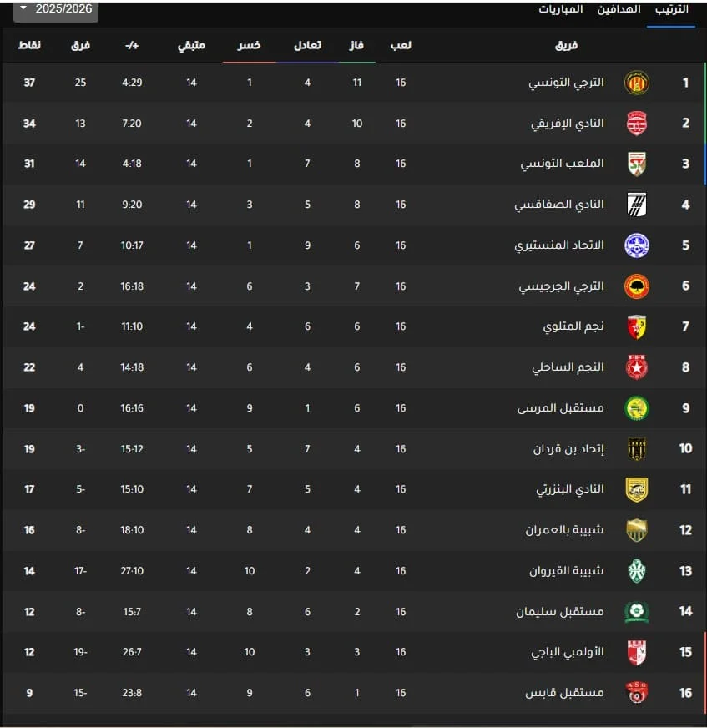
Task: Open the 2025/2026 season dropdown
Action: tap(56, 9)
